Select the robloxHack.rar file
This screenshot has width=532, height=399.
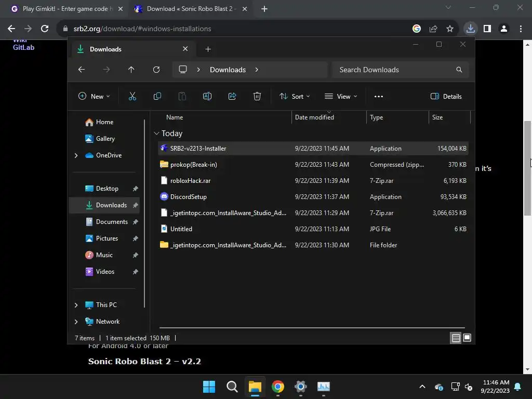313,181
